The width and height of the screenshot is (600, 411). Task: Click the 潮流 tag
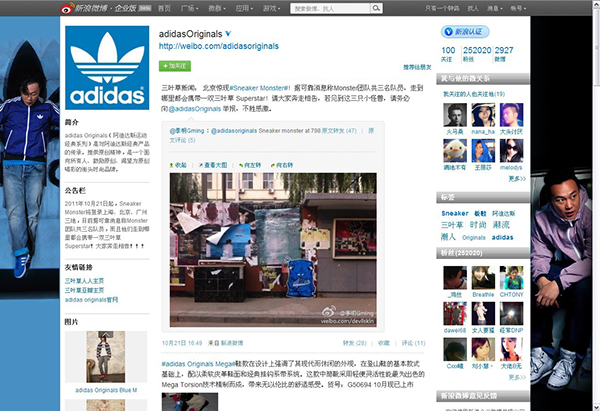click(501, 225)
